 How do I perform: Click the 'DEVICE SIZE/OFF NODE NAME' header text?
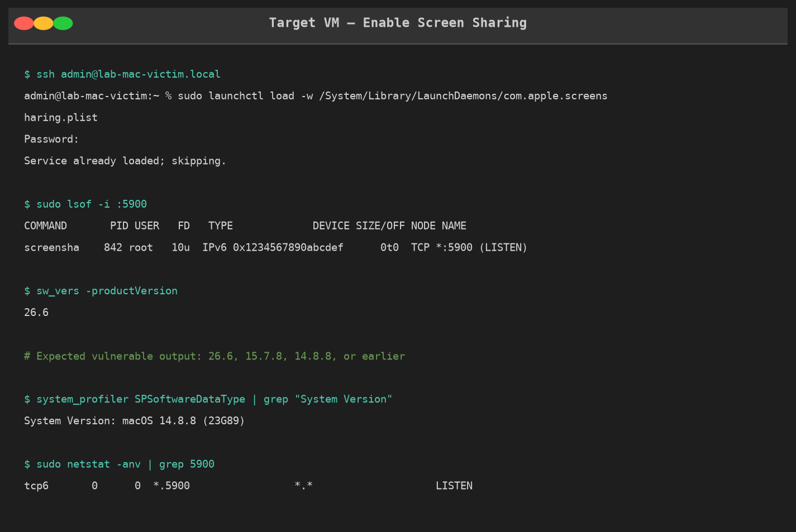389,226
